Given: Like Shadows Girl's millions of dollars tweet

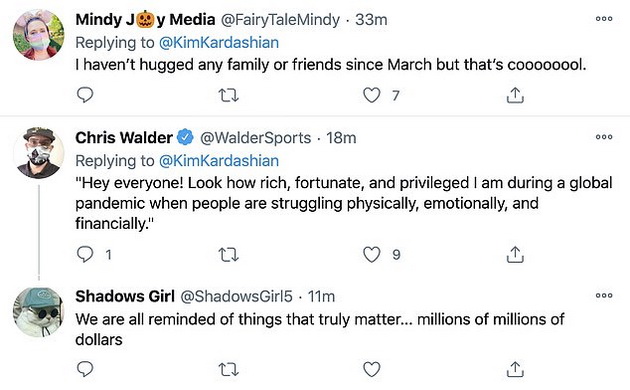Looking at the screenshot, I should tap(372, 369).
